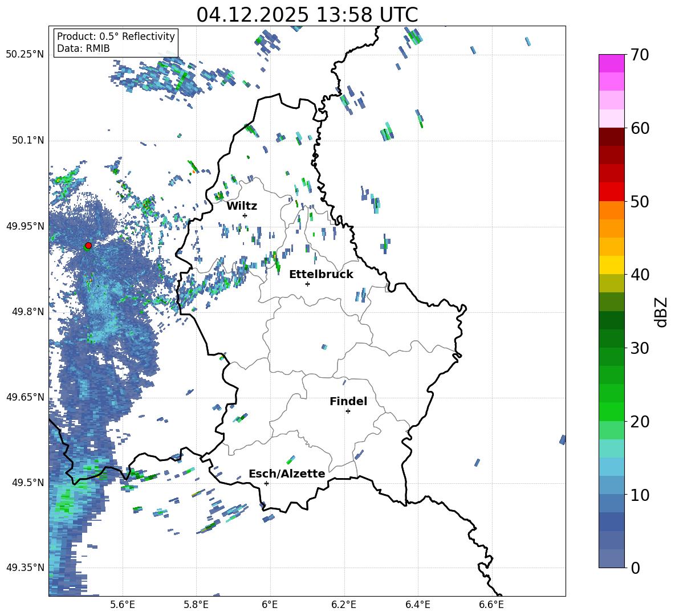Click the colorbar tick value 60
The height and width of the screenshot is (616, 675).
pyautogui.click(x=640, y=128)
